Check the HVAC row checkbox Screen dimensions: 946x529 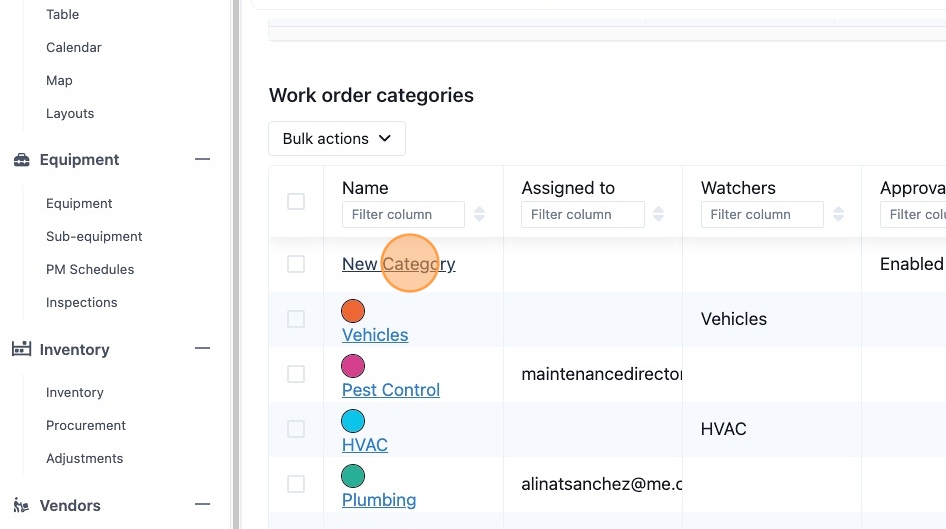pos(296,429)
